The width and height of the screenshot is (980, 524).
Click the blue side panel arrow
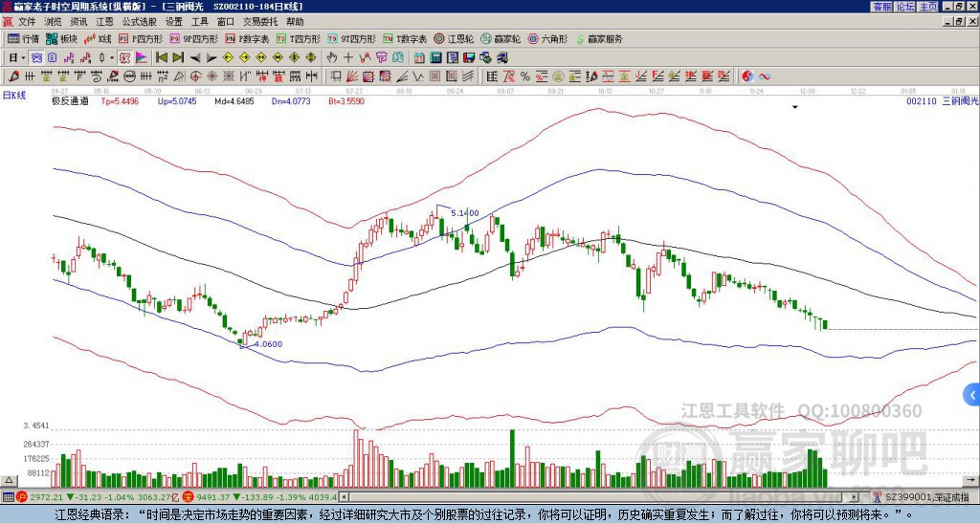(971, 395)
